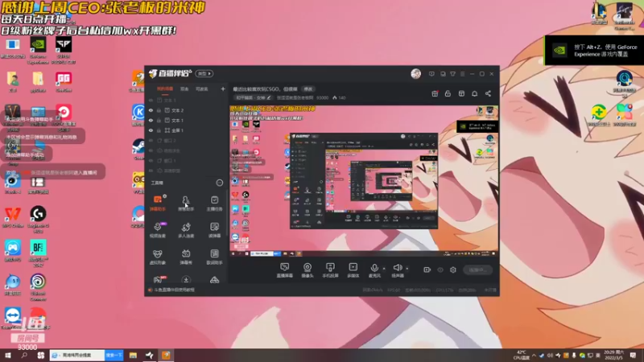Open the usage tutorial link at bottom-left
This screenshot has width=644, height=362.
(172, 290)
